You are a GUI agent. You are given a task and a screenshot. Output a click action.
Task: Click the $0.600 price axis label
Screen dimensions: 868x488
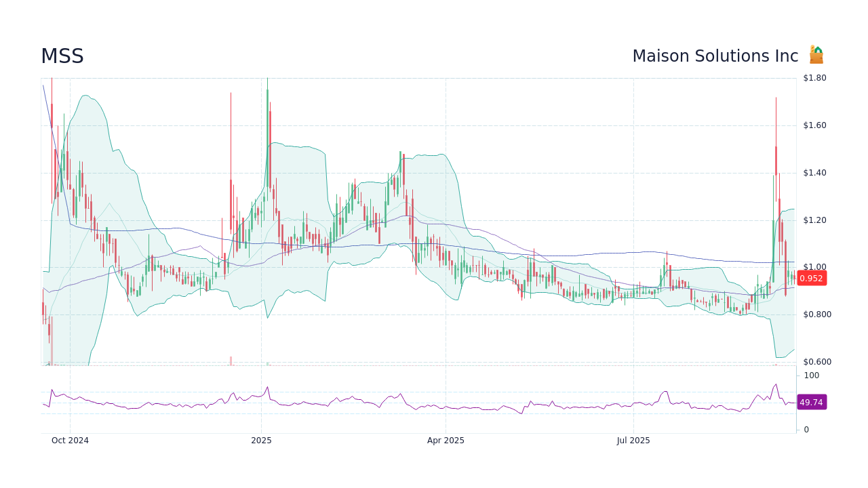click(817, 362)
